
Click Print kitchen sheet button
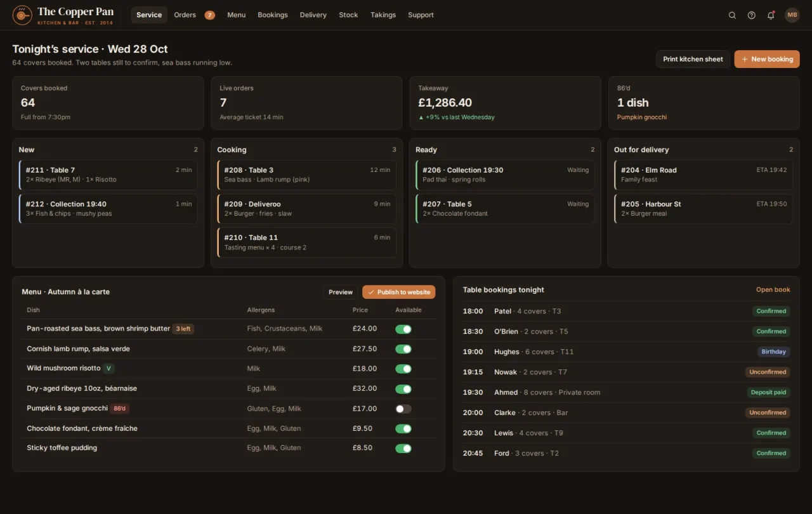(x=693, y=59)
